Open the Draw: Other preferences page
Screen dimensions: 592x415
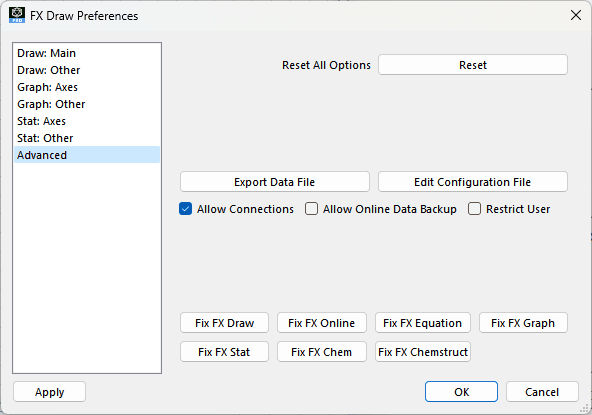tap(87, 70)
